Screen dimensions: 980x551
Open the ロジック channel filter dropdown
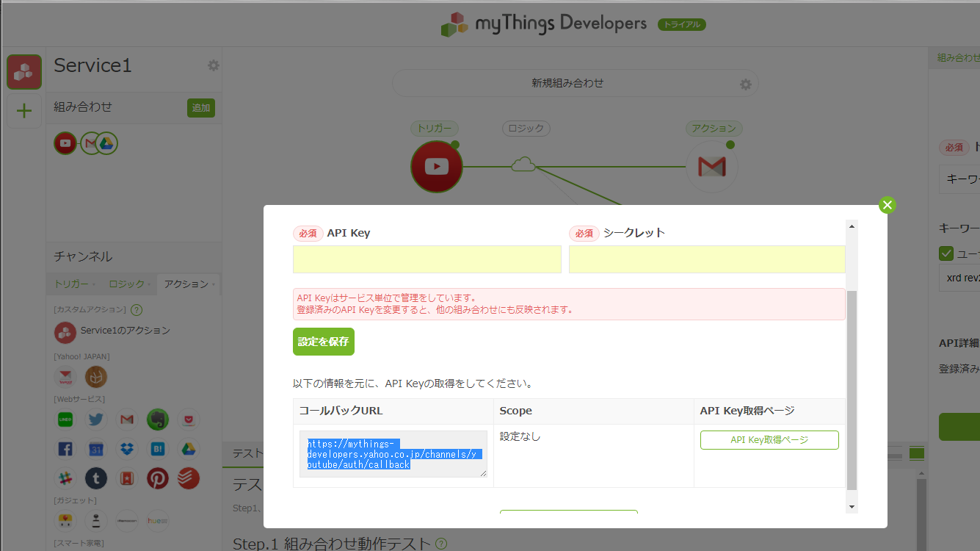coord(127,284)
